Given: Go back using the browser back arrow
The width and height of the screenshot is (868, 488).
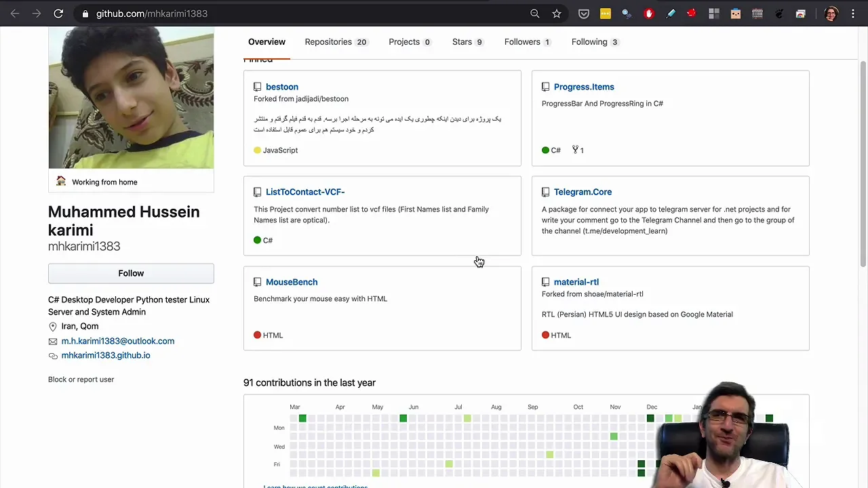Looking at the screenshot, I should [x=15, y=14].
